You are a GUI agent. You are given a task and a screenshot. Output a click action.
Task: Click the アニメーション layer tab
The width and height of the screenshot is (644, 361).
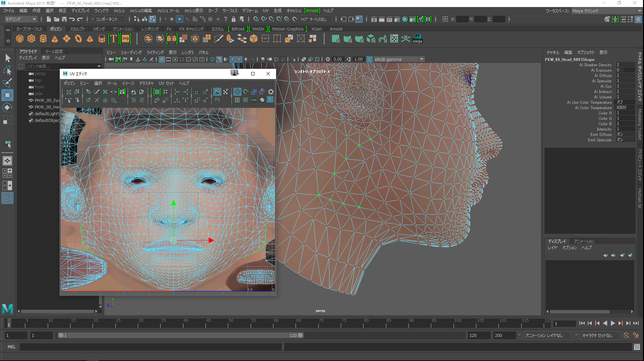click(x=584, y=241)
